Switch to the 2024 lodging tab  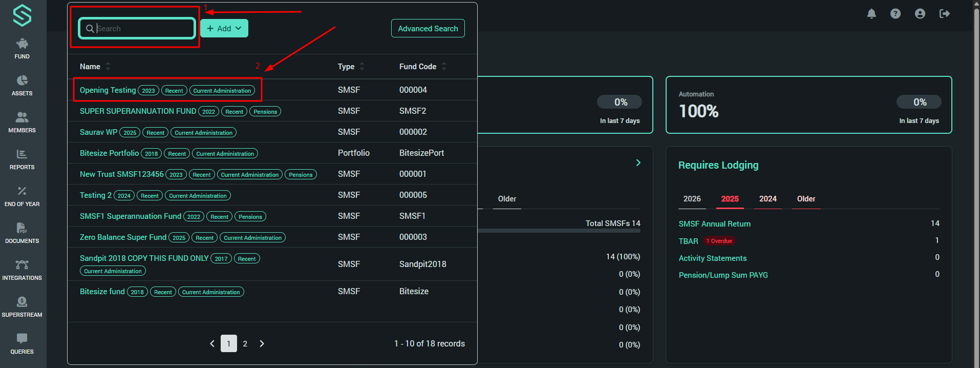(768, 199)
